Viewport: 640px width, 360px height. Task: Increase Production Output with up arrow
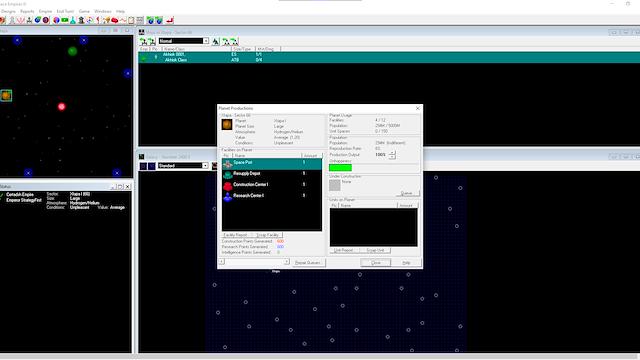tap(392, 153)
